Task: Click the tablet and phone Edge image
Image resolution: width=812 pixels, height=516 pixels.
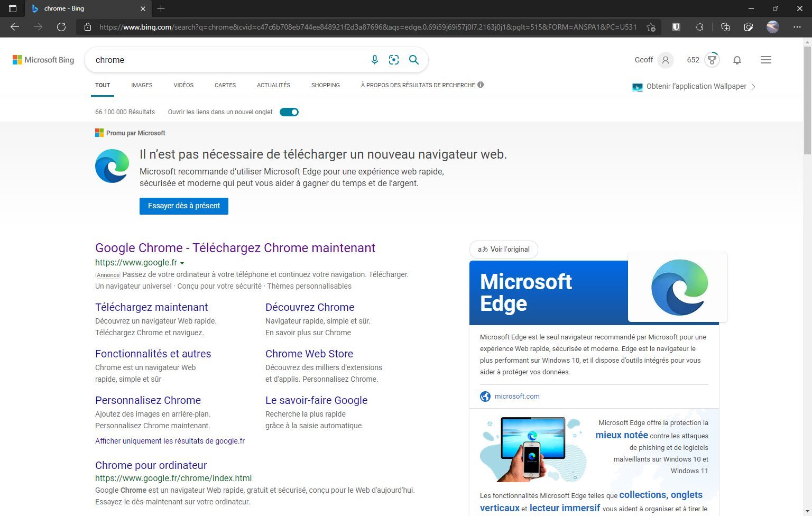Action: point(533,448)
